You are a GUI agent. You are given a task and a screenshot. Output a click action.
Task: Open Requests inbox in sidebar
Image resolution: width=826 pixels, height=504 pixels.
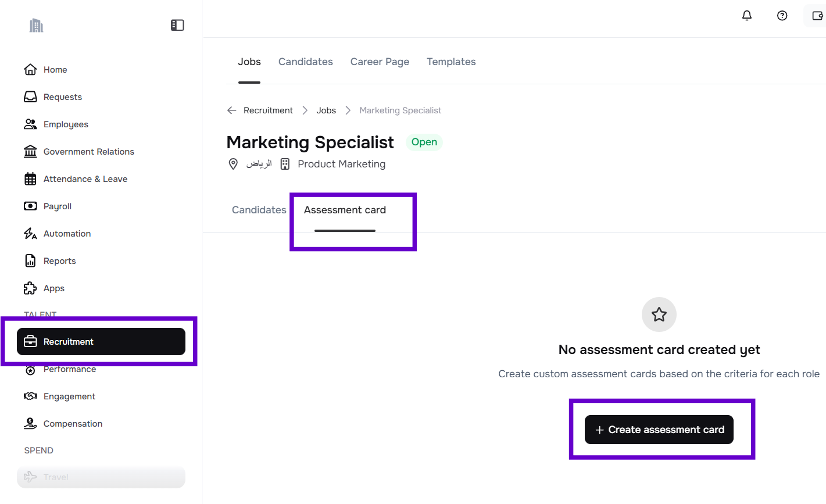(x=62, y=97)
